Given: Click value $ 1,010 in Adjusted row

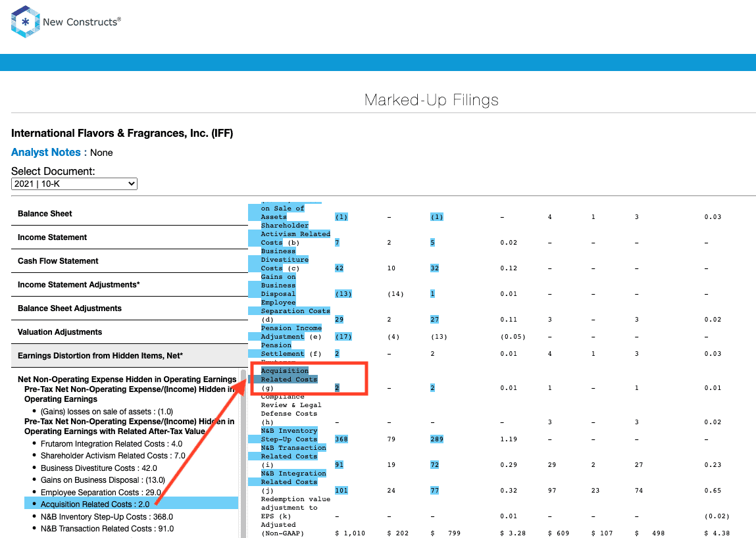Looking at the screenshot, I should click(350, 533).
